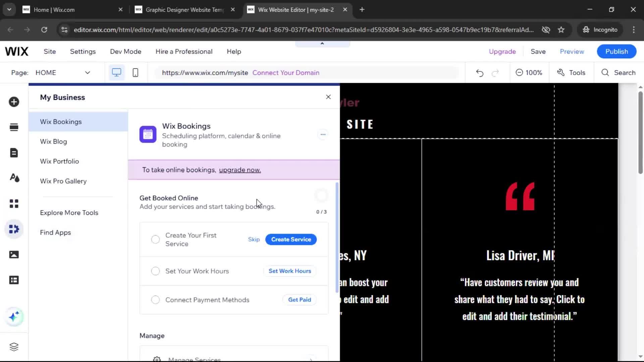
Task: Open the Dev Mode menu
Action: point(125,51)
